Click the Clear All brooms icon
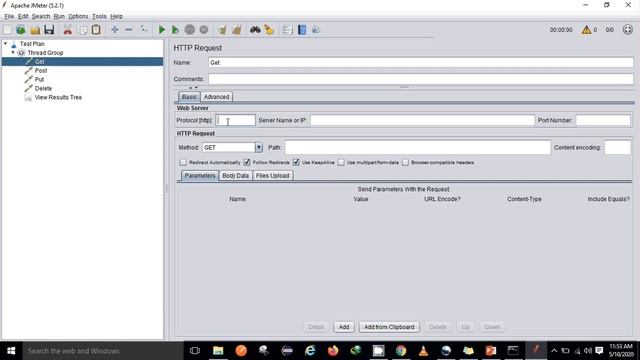640x360 pixels. pos(236,30)
